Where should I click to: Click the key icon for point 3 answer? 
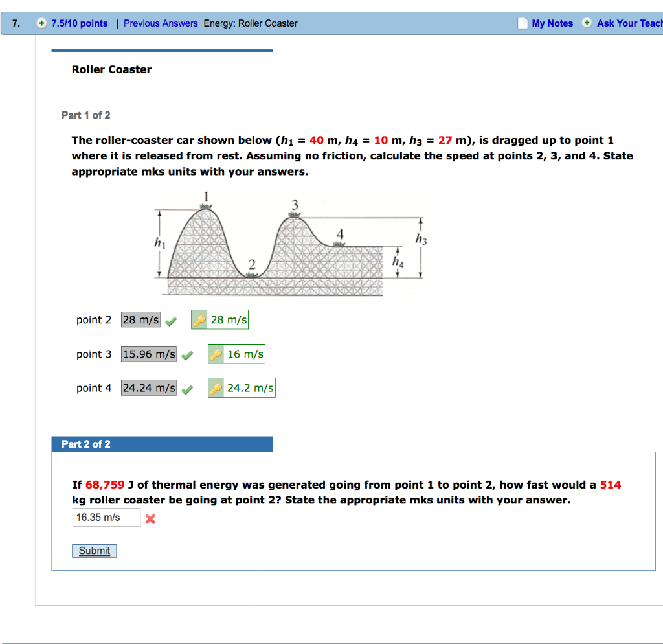click(x=216, y=354)
